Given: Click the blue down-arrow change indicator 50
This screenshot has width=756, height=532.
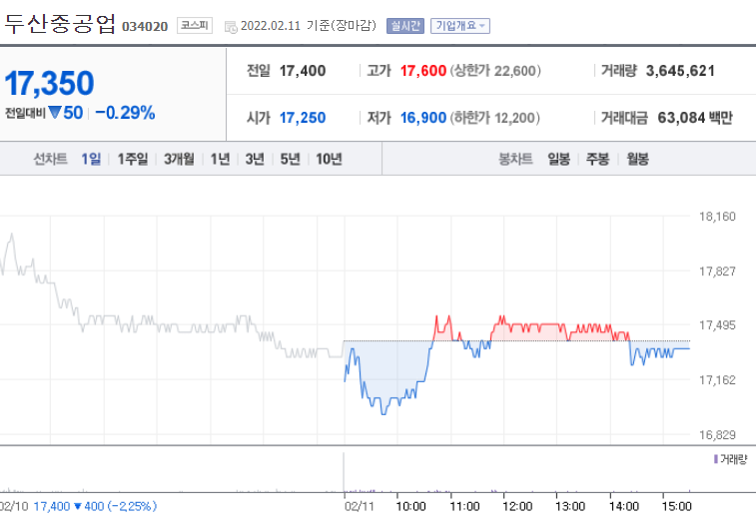Looking at the screenshot, I should pyautogui.click(x=66, y=113).
